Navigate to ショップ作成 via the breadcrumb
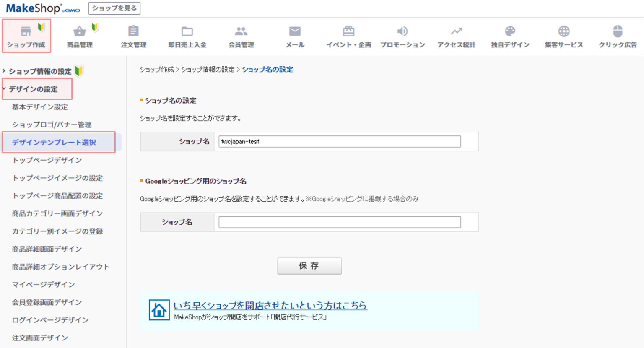 [155, 69]
